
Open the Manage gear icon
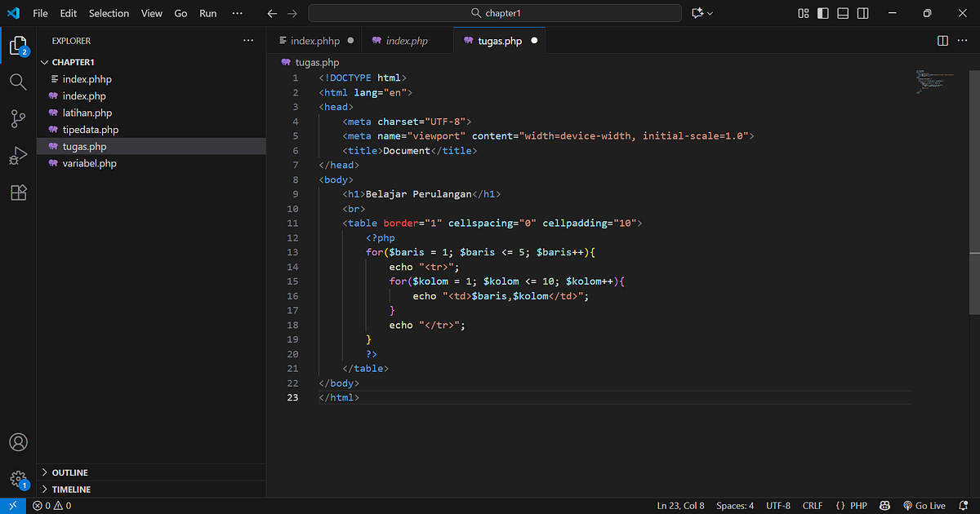[x=18, y=480]
